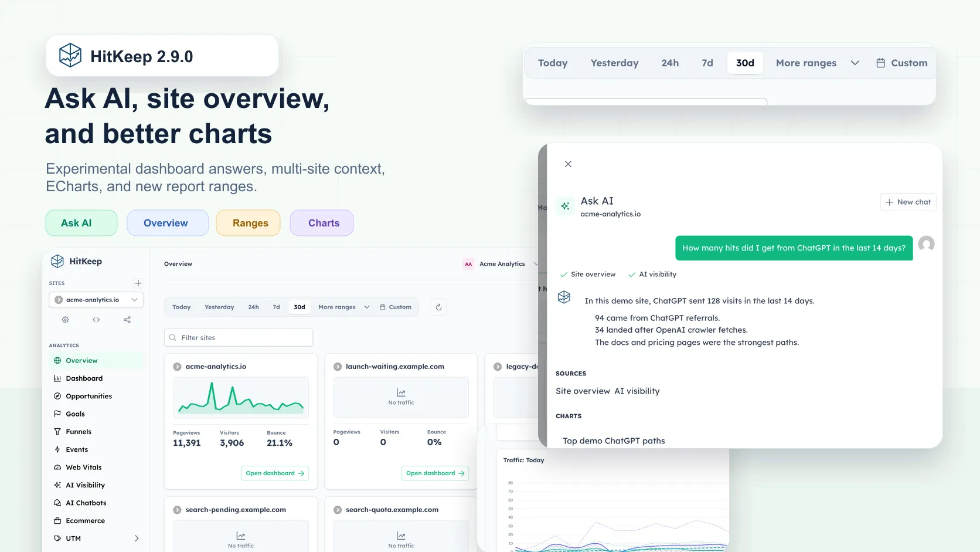
Task: Select the 24h range in dashboard
Action: pos(253,307)
